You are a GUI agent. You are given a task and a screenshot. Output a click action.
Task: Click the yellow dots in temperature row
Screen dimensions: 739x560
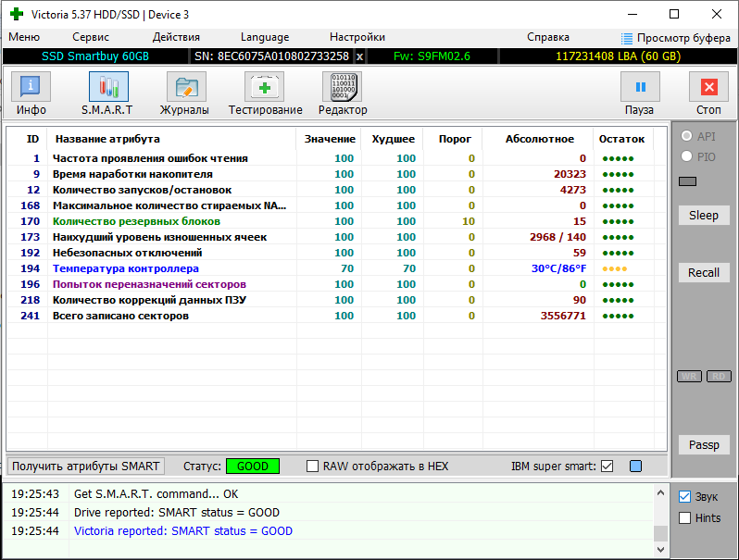coord(615,269)
